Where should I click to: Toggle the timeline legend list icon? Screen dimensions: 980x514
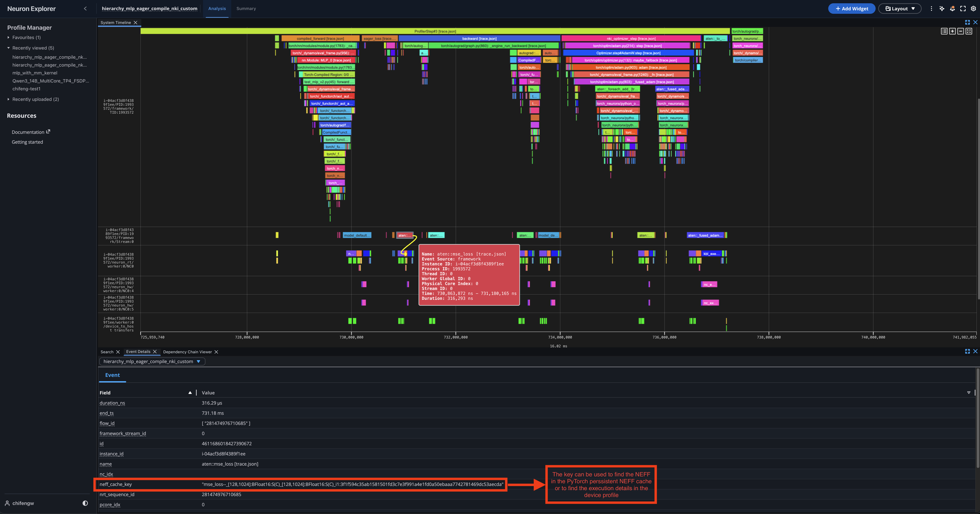(944, 31)
